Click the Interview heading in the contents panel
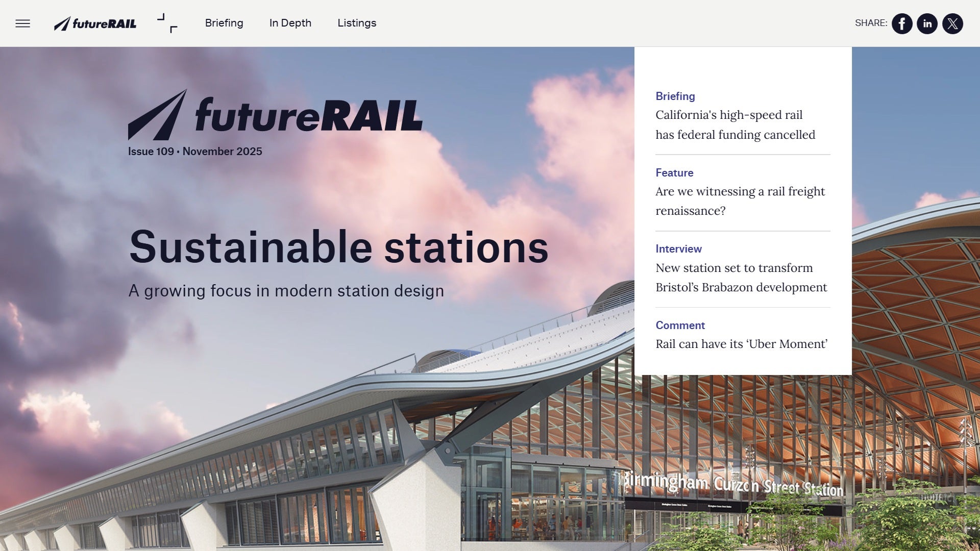The height and width of the screenshot is (551, 980). pos(678,249)
